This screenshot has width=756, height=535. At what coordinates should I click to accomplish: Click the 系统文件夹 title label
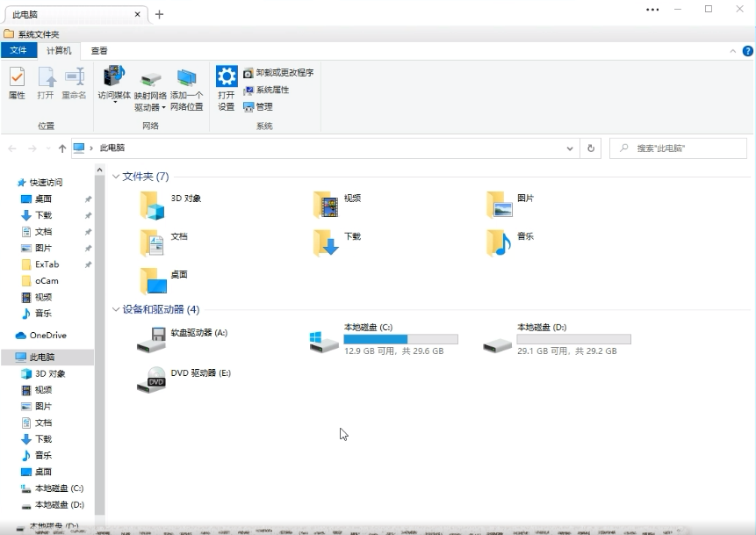click(39, 35)
